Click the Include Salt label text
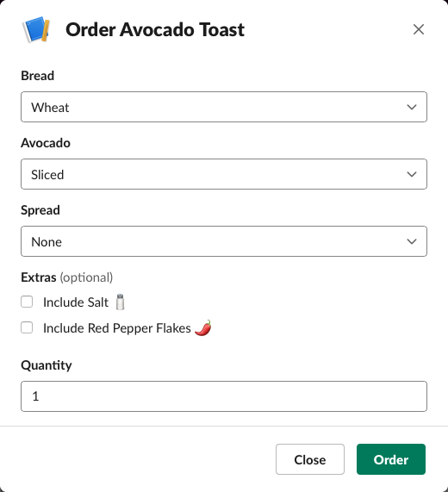448x492 pixels. [x=76, y=302]
